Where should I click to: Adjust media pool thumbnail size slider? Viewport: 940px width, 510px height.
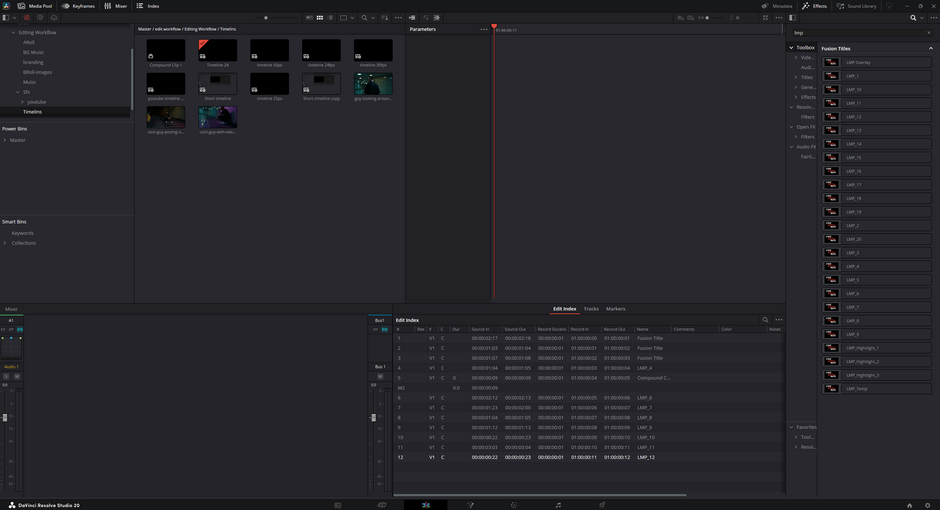[266, 18]
